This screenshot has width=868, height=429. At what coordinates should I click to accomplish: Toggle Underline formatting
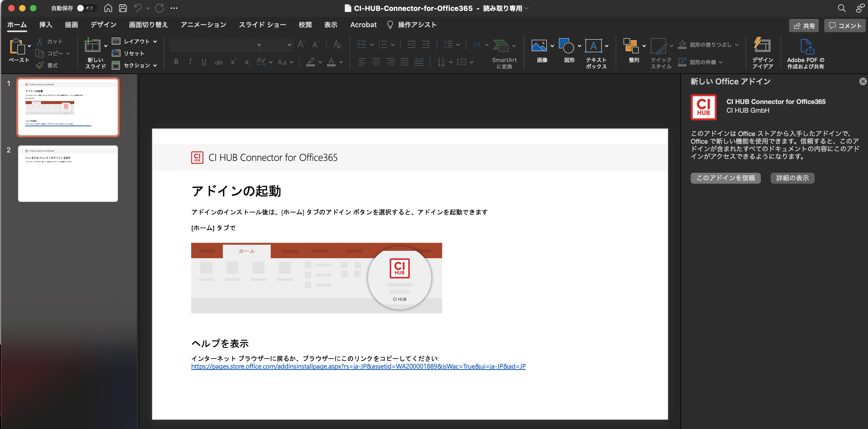coord(204,62)
